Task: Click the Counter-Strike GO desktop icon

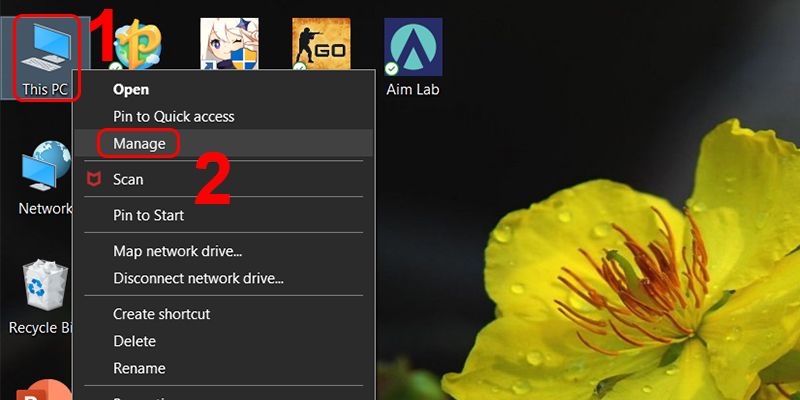Action: (x=321, y=47)
